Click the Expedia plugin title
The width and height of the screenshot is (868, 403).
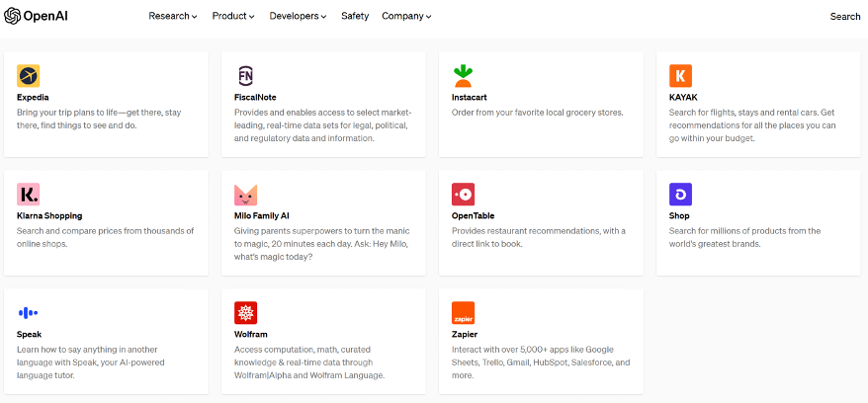(33, 98)
